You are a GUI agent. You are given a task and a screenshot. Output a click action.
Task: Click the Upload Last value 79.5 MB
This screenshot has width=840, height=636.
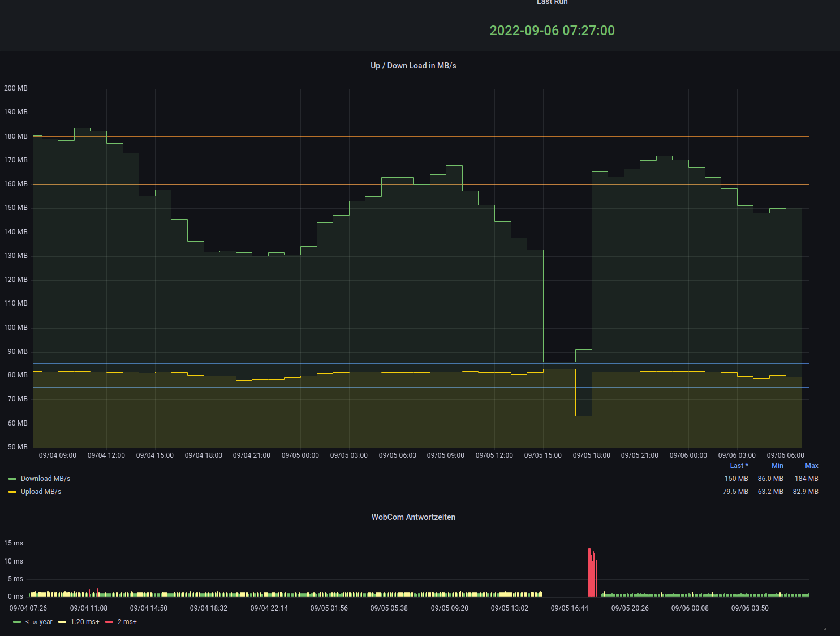pos(735,492)
